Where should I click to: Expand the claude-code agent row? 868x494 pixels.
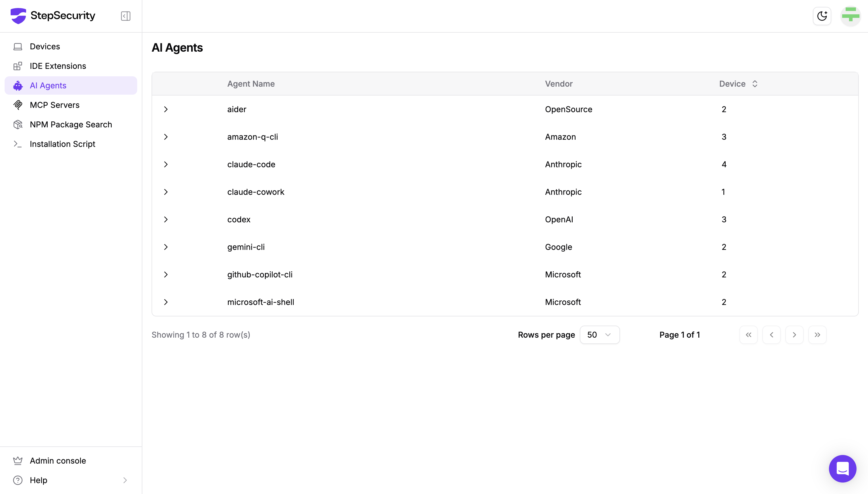point(166,164)
